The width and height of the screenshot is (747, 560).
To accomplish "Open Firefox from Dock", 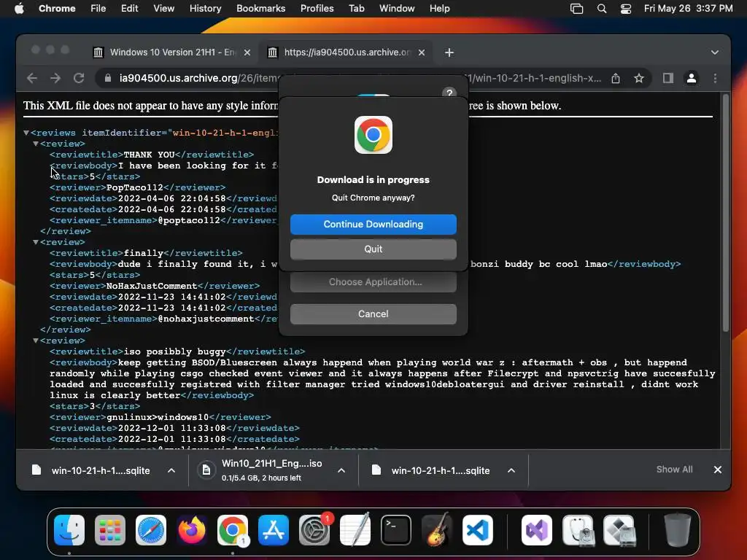I will [x=192, y=530].
